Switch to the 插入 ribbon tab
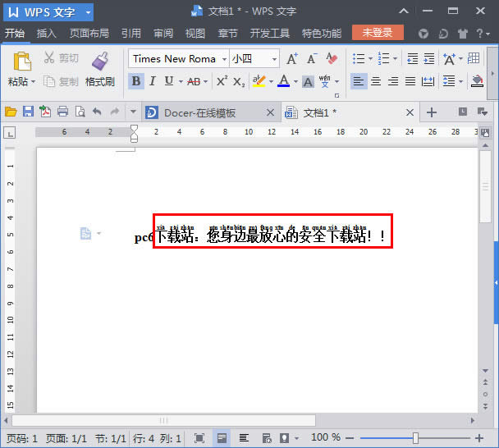499x448 pixels. (x=46, y=34)
